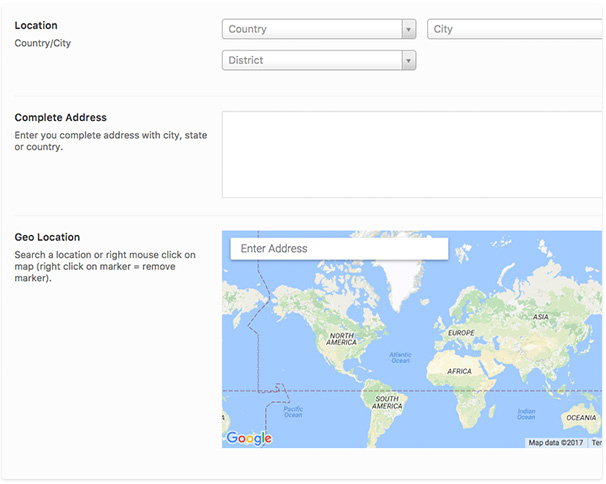Select South America on the map

(387, 403)
